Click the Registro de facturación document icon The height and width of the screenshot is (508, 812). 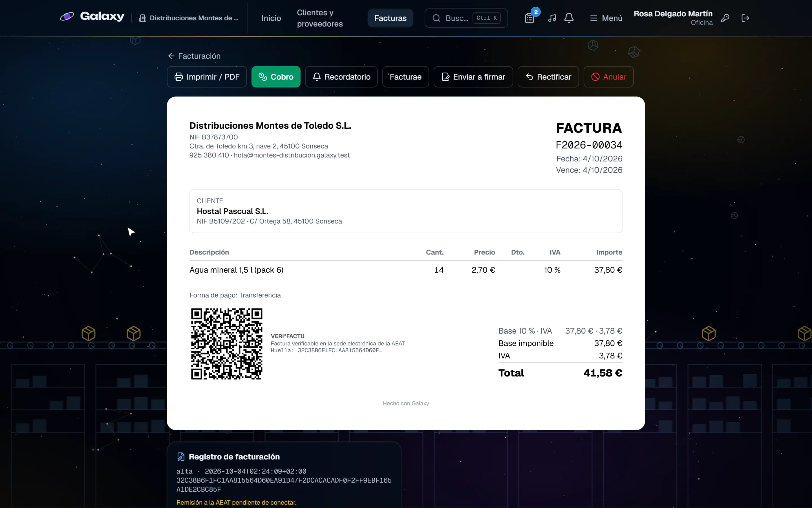pos(181,457)
